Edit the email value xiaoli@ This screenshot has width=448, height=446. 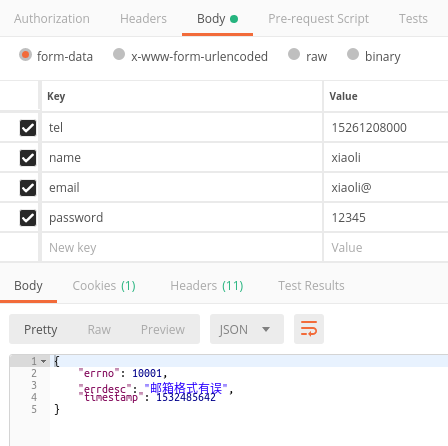pyautogui.click(x=386, y=187)
